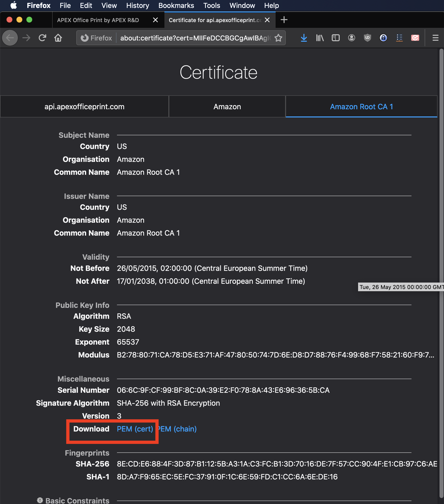Open the Help menu
This screenshot has height=504, width=444.
point(271,5)
